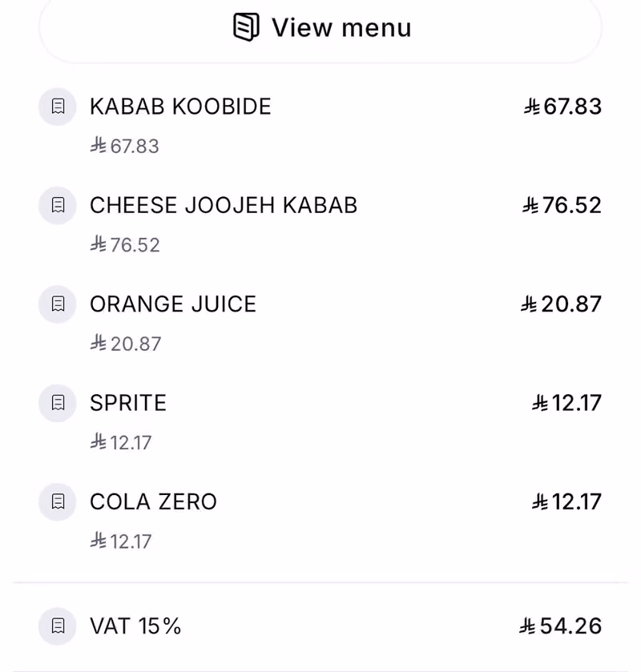Click the gray unit price under COLA ZERO
Screen dimensions: 641x672
click(x=121, y=541)
